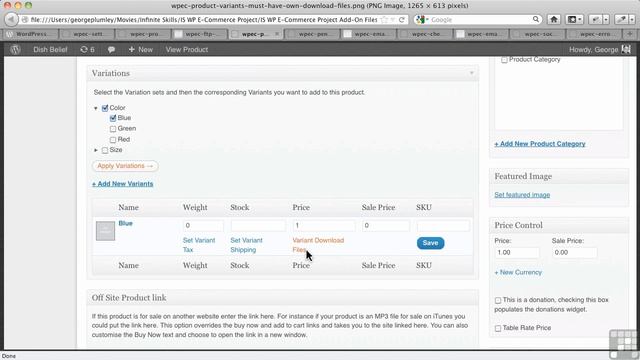This screenshot has width=640, height=360.
Task: Go to the browser home page icon
Action: (554, 19)
